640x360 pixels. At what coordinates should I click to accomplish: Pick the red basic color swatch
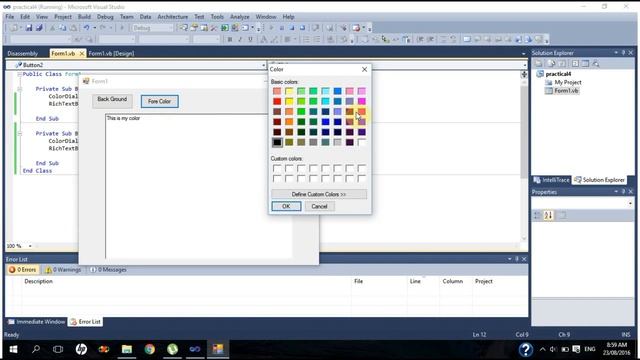tap(277, 101)
